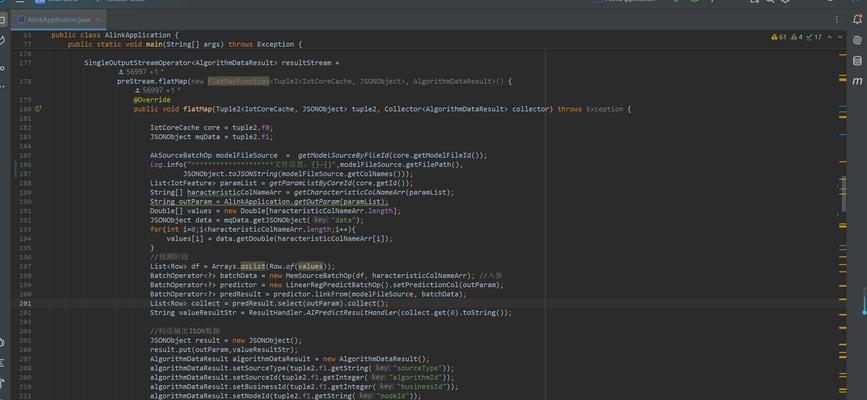The height and width of the screenshot is (400, 867).
Task: Click getModelSourceByFileId method call
Action: pyautogui.click(x=344, y=155)
